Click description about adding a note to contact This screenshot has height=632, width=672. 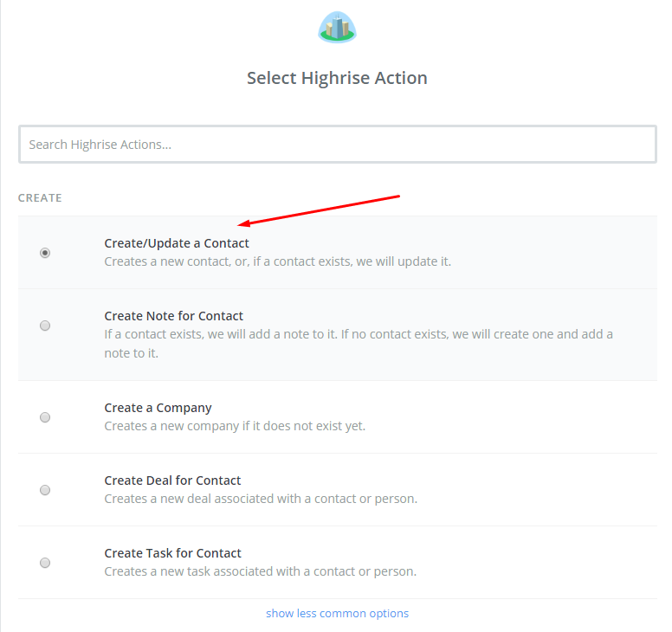[359, 344]
